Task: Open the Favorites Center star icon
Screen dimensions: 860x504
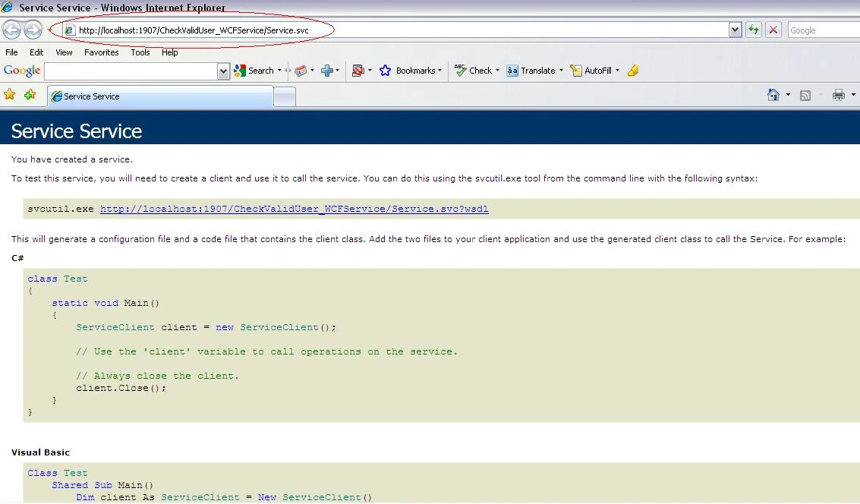Action: (9, 95)
